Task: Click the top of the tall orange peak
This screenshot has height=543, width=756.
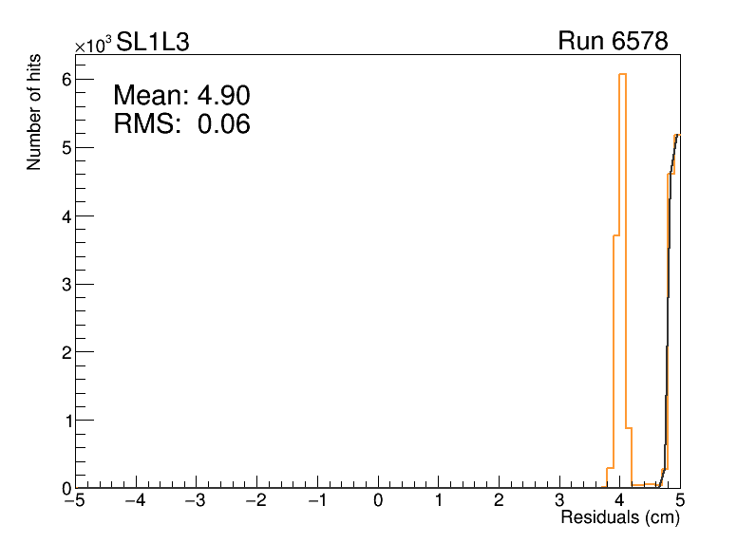Action: [x=622, y=74]
